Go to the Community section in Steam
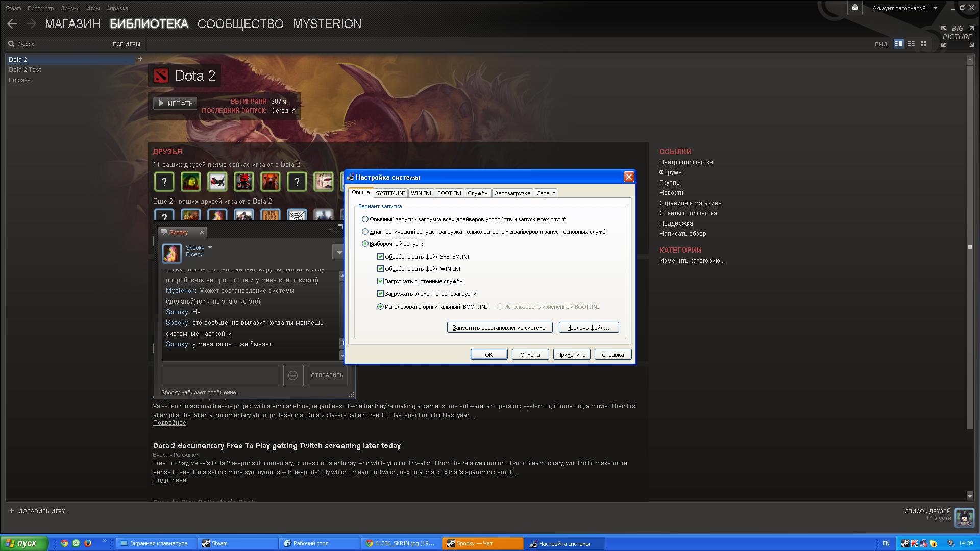This screenshot has height=551, width=980. pos(240,24)
